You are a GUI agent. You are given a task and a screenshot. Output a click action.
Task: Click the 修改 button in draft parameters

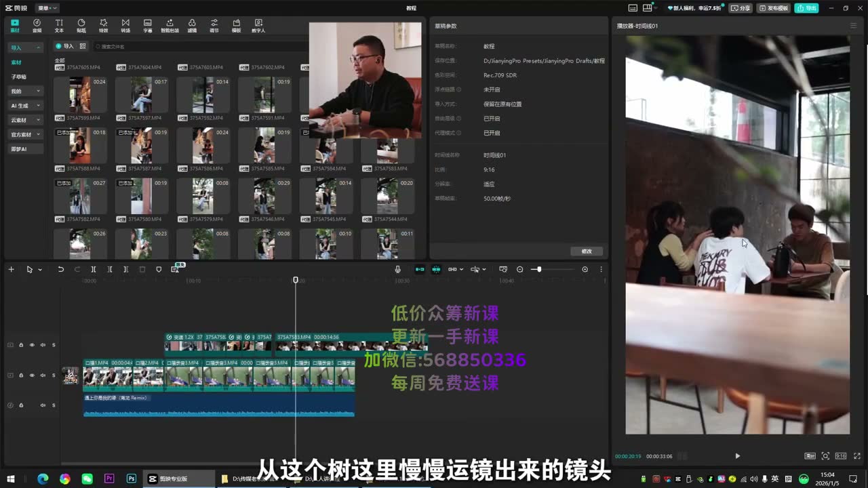(x=587, y=251)
